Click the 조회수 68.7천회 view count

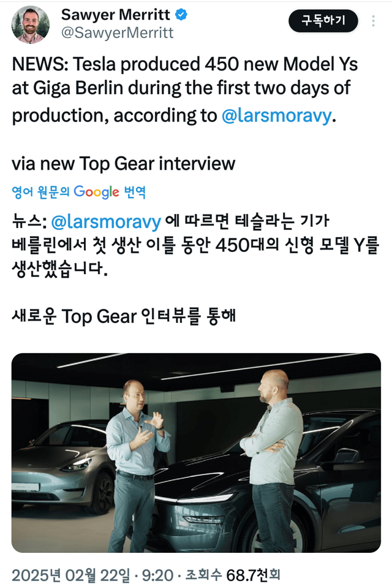[x=233, y=575]
